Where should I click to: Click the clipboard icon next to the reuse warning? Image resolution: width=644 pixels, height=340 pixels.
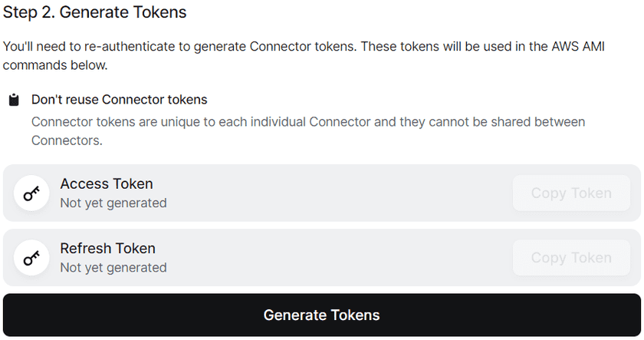pos(14,101)
